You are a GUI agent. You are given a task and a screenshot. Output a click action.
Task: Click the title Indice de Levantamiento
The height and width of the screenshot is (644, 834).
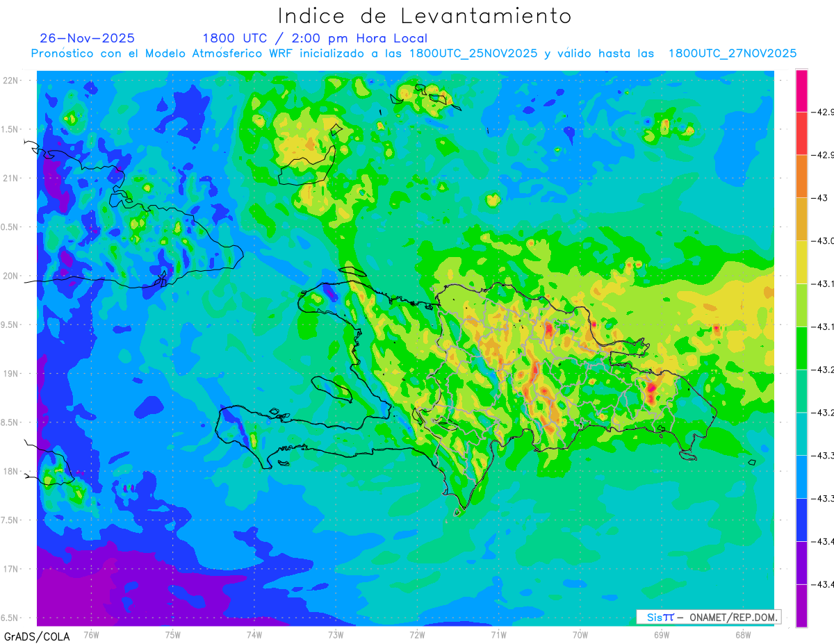425,15
